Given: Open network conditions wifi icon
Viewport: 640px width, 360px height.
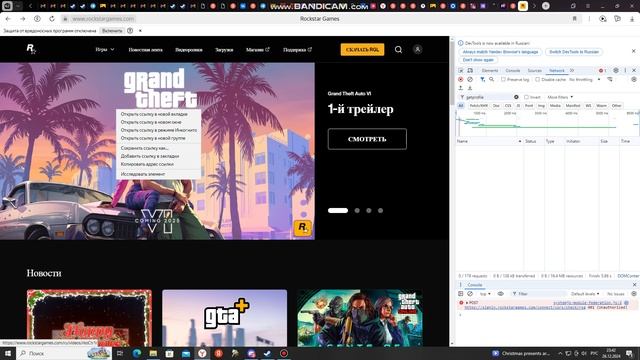Looking at the screenshot, I should [610, 80].
